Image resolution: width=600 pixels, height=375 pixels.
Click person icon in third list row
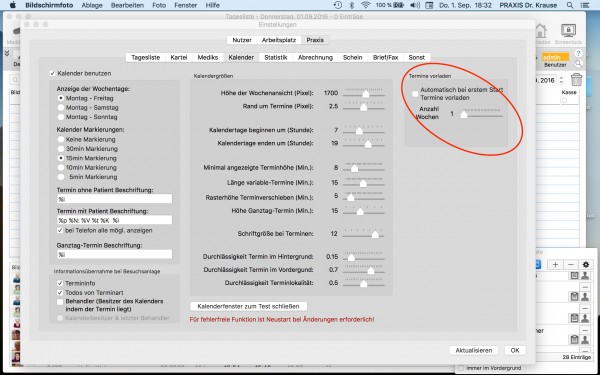pyautogui.click(x=585, y=318)
